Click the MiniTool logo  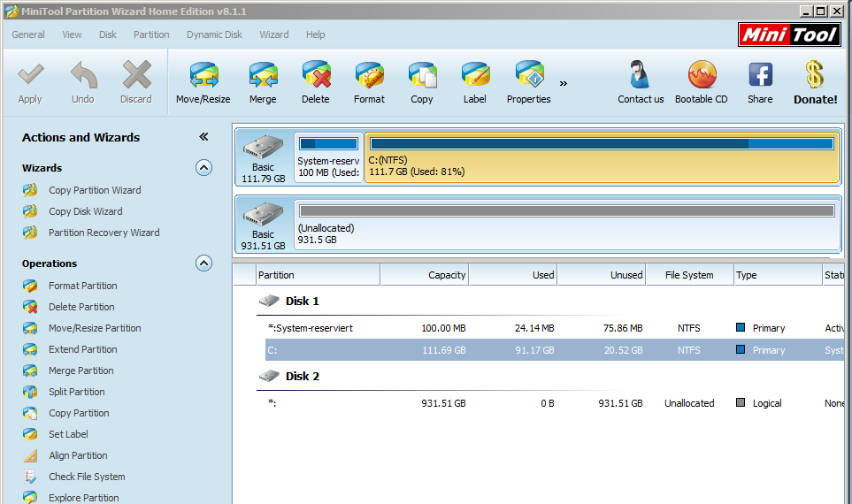(789, 34)
